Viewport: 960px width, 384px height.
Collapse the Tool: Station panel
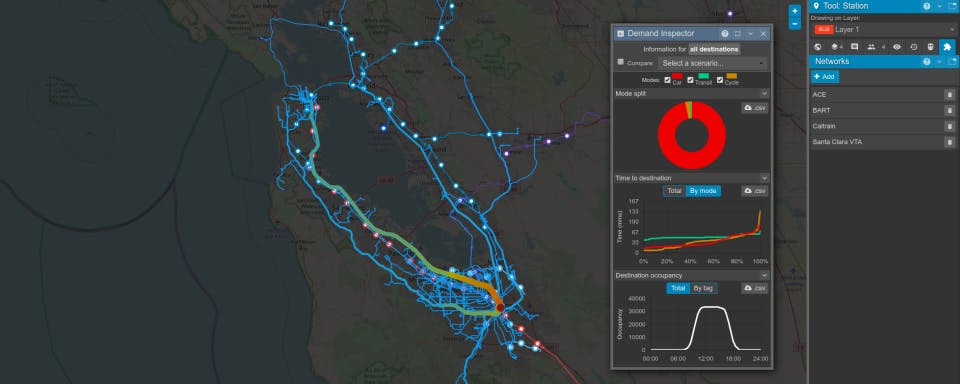940,6
